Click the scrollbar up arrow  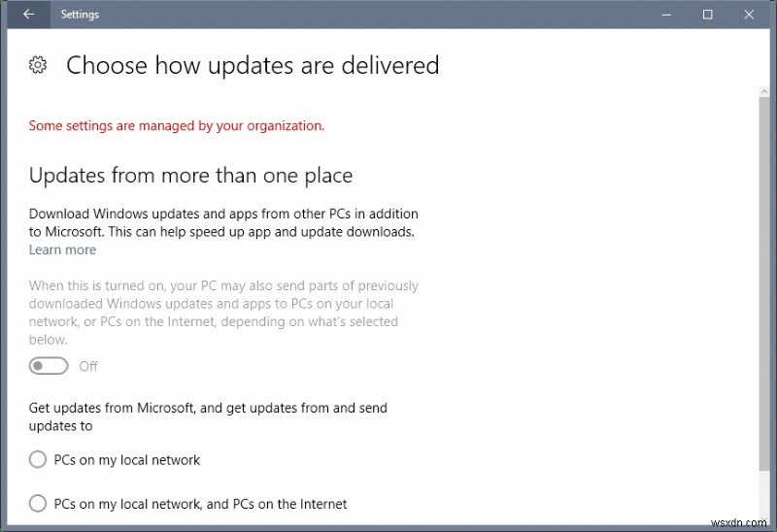pos(762,91)
